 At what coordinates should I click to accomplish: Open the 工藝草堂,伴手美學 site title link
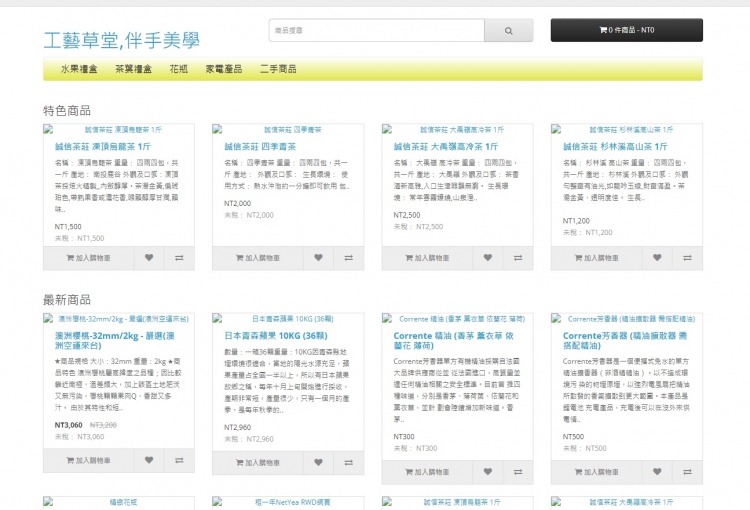coord(121,41)
